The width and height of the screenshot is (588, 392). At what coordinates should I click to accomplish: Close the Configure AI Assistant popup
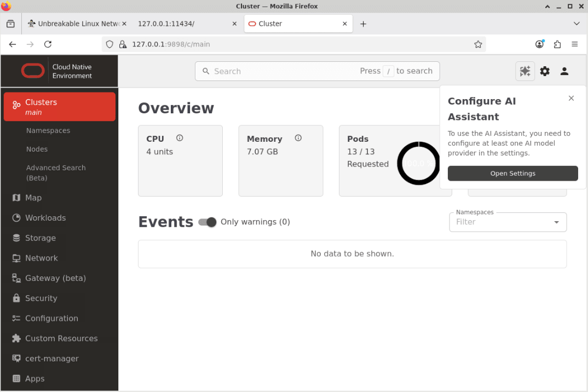pos(571,98)
